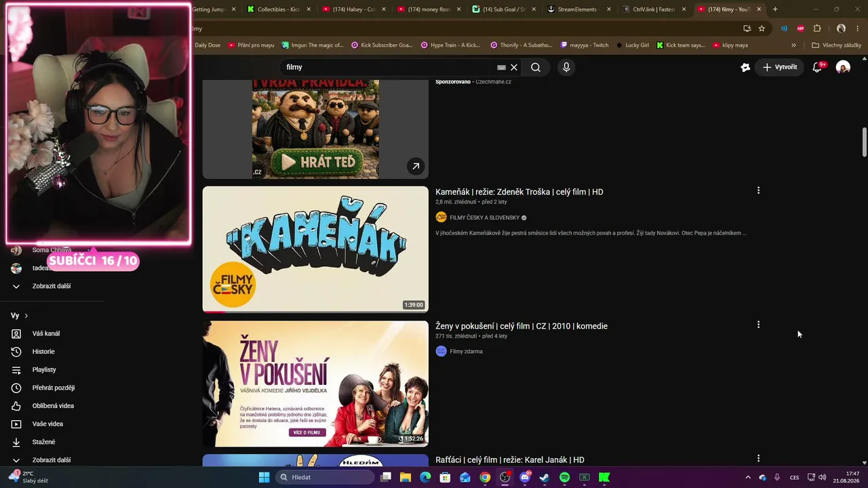Open 'Kameňák | režie: Zdeněk Troška' video title
Viewport: 868px width, 488px height.
click(x=519, y=192)
